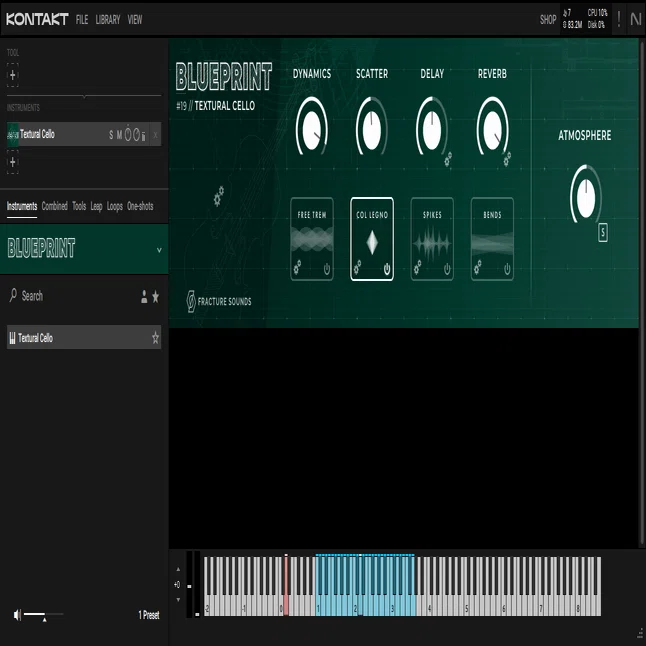Toggle the Spikes layer power button

tap(447, 269)
